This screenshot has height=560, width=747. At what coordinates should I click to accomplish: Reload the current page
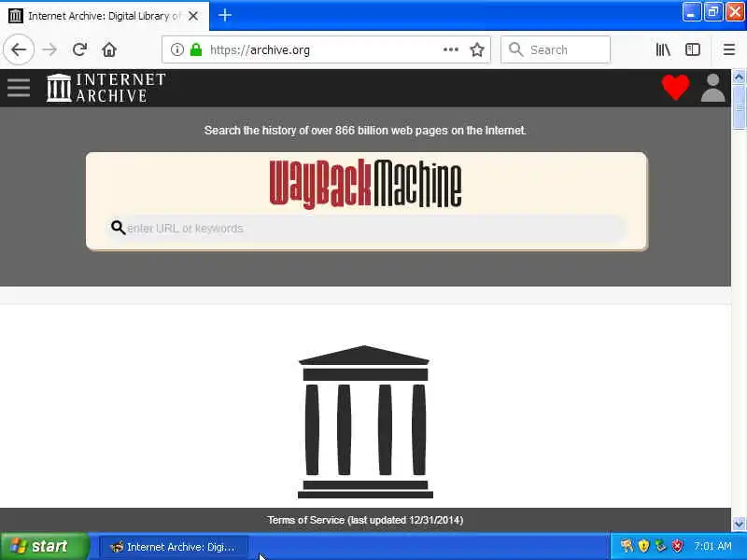(x=79, y=49)
